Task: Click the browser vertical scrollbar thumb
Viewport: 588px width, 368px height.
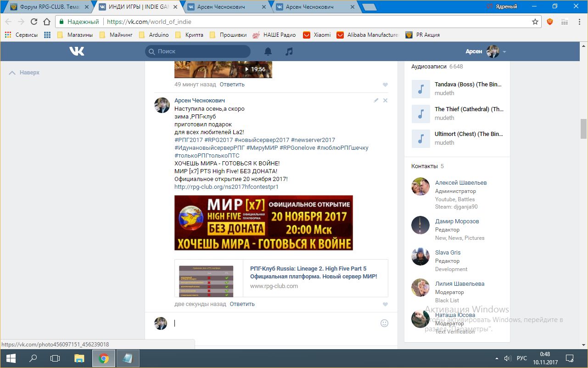Action: click(x=583, y=129)
